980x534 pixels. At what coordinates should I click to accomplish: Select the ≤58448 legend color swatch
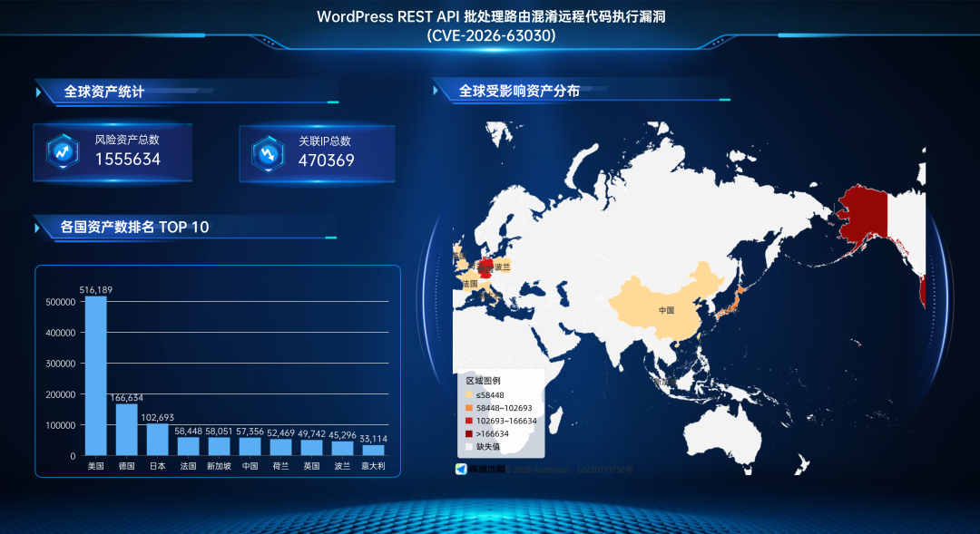click(469, 394)
